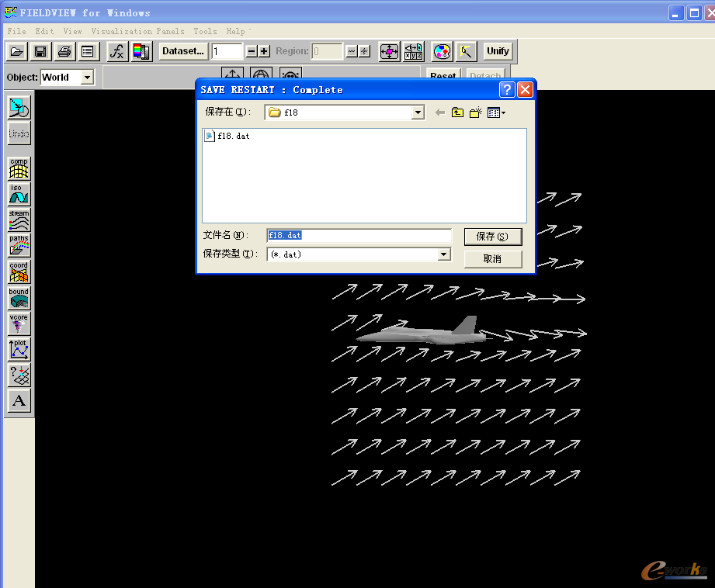Click the 保存(S) save button
Viewport: 715px width, 588px height.
click(492, 237)
